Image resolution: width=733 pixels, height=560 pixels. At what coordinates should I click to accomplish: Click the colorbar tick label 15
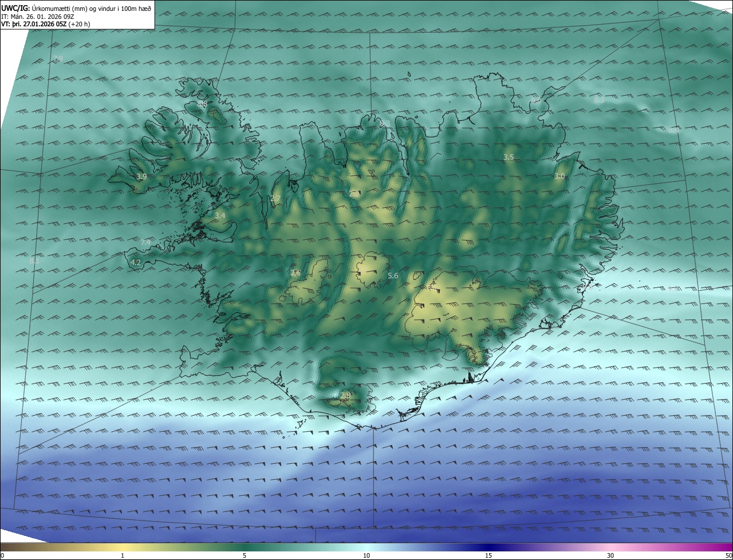click(x=488, y=555)
